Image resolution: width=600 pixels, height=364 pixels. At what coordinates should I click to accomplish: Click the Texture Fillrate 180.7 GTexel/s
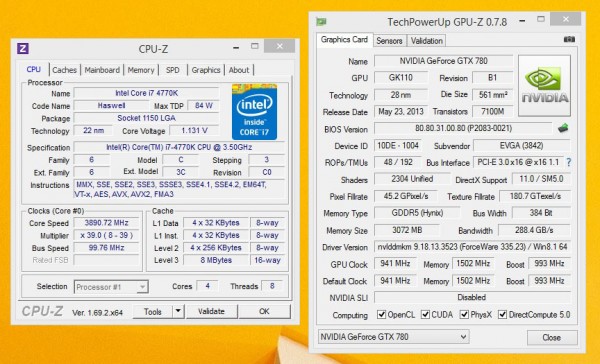click(535, 196)
